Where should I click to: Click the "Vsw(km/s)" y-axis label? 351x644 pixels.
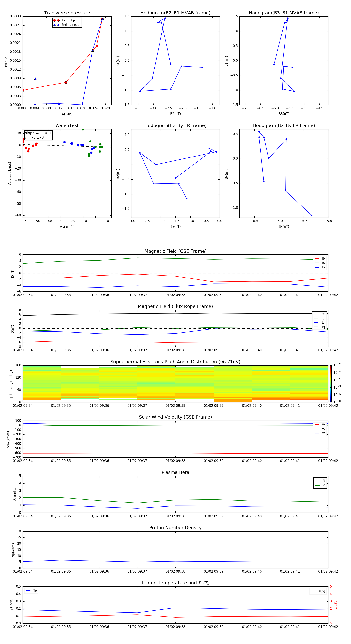(8, 439)
